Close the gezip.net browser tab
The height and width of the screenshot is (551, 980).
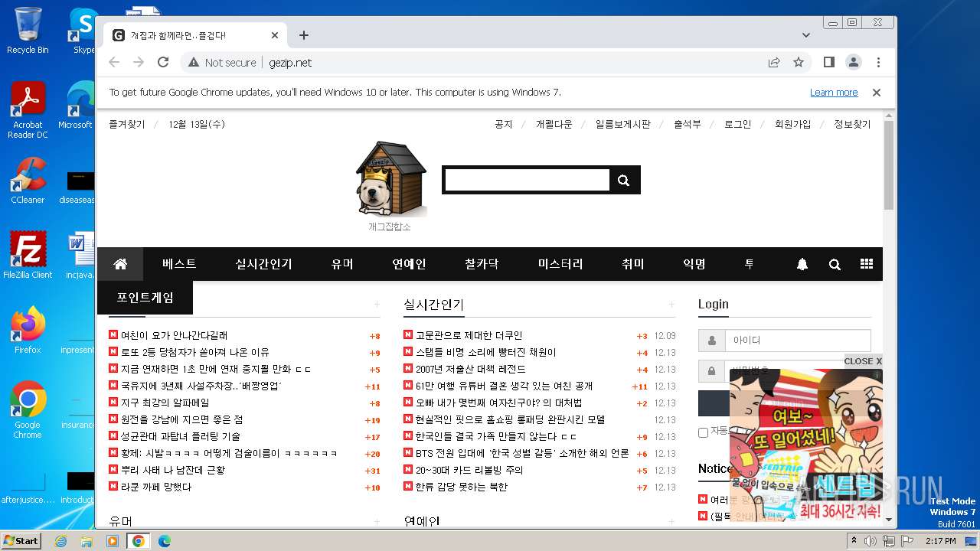pyautogui.click(x=275, y=35)
